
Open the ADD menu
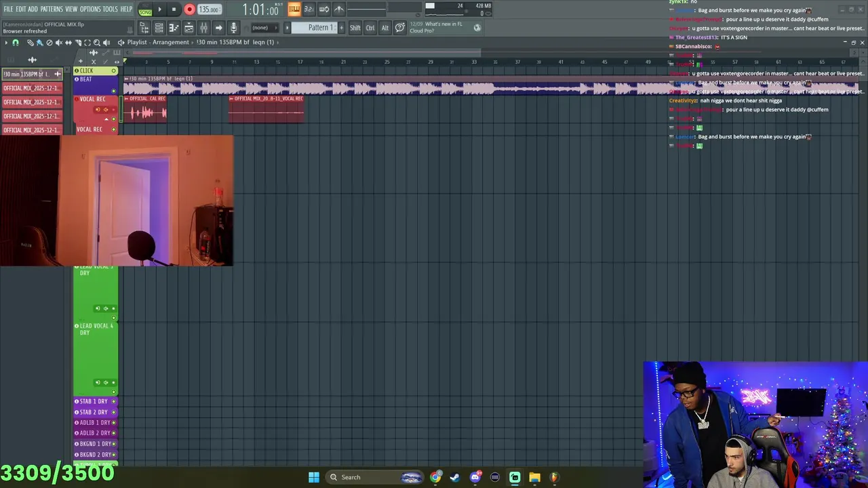tap(33, 9)
